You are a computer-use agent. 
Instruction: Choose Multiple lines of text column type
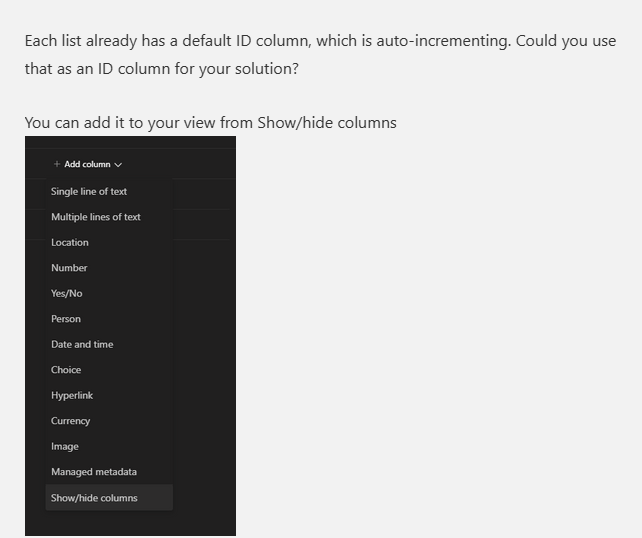click(96, 217)
